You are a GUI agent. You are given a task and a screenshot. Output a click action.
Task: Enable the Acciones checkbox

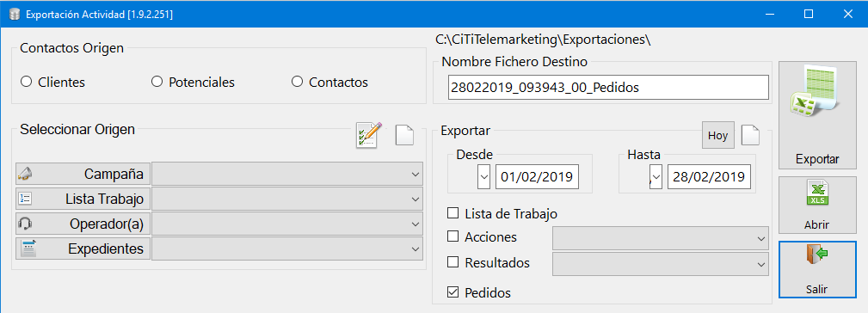(452, 236)
